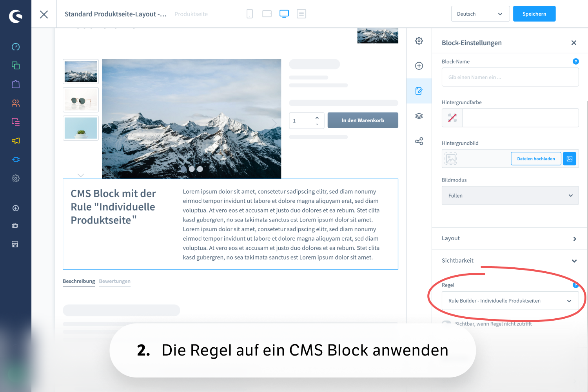Open the basket sales channel icon
The width and height of the screenshot is (588, 392).
pyautogui.click(x=15, y=225)
